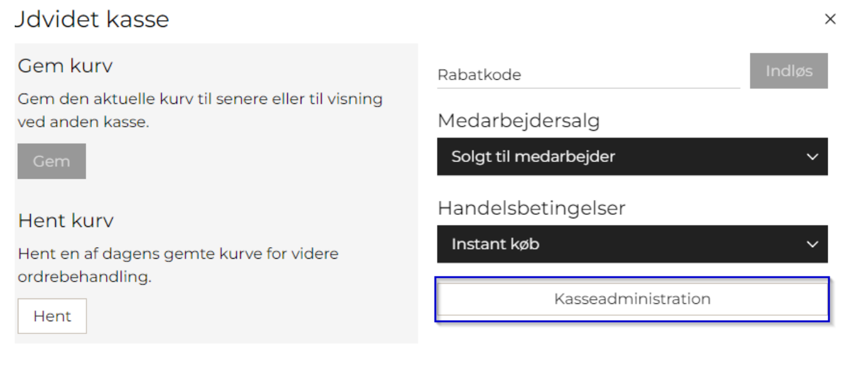Select the Handelsbetingelser label
The width and height of the screenshot is (868, 383).
pos(531,208)
